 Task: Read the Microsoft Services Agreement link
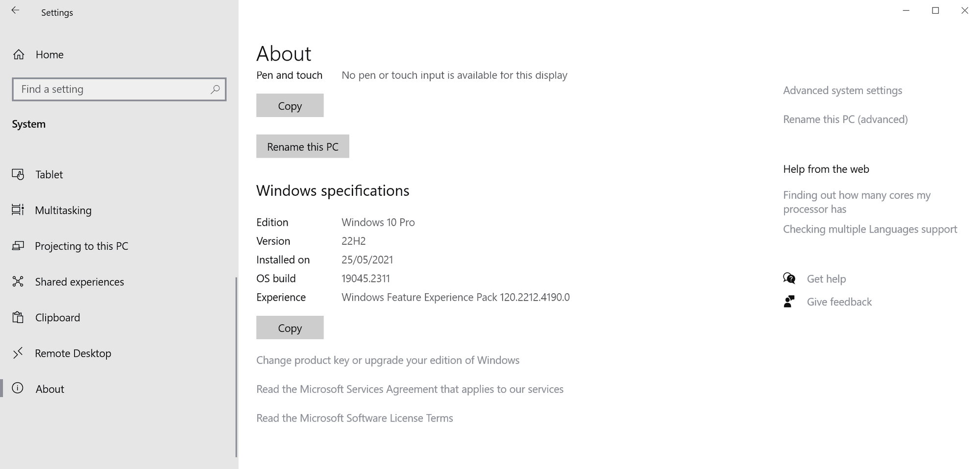click(x=410, y=389)
